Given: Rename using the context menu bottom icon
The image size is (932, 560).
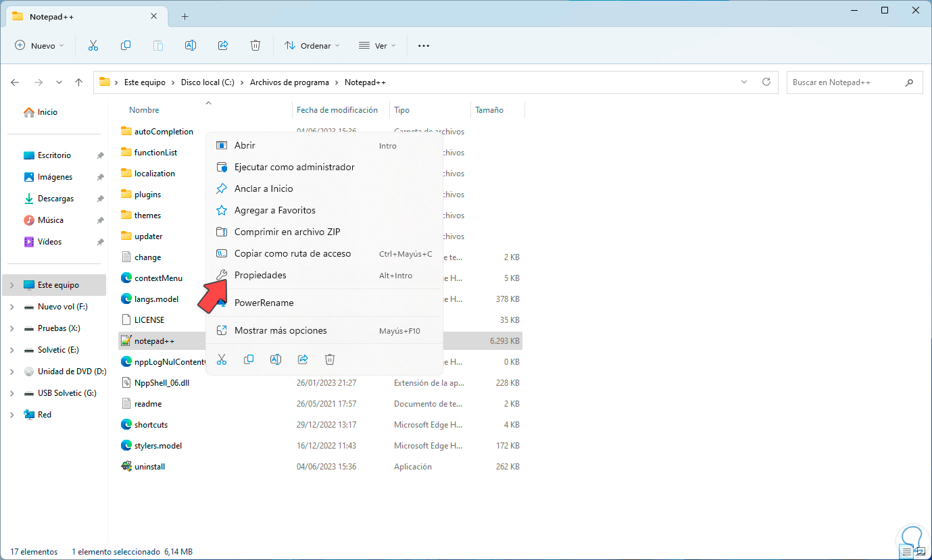Looking at the screenshot, I should 276,359.
